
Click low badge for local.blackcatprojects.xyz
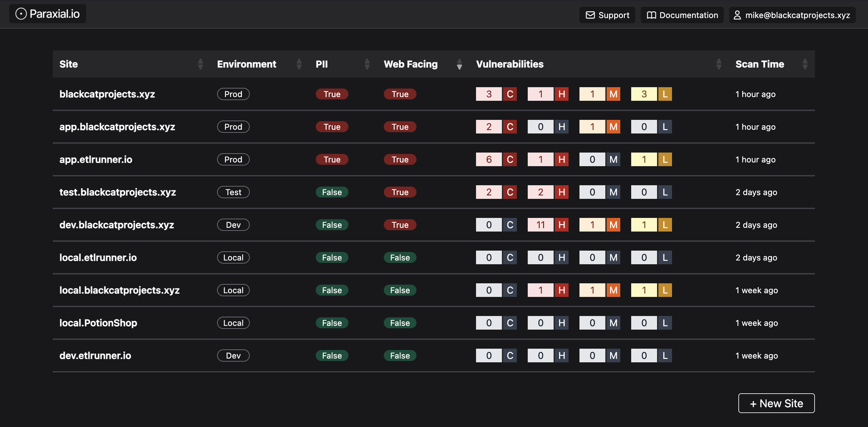(x=652, y=290)
